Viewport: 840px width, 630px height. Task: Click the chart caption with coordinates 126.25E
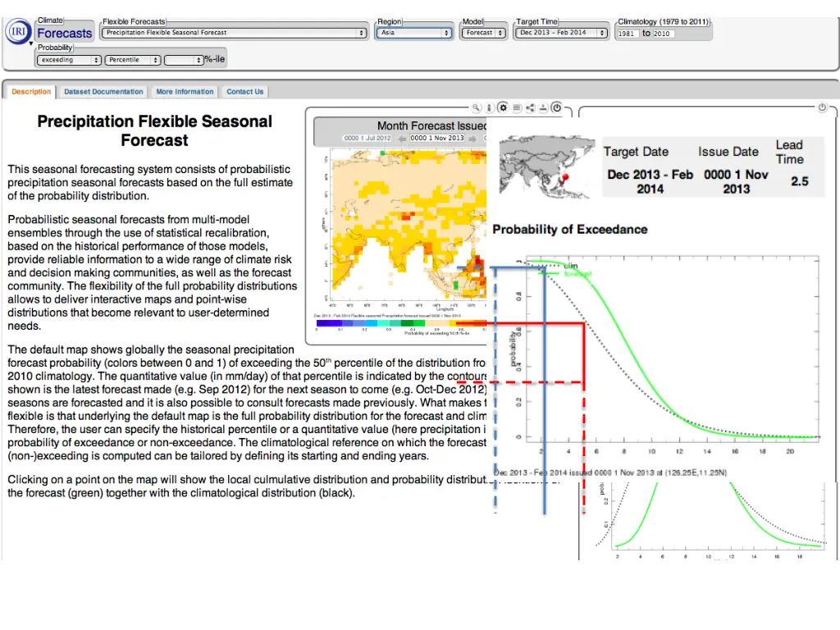[x=609, y=472]
